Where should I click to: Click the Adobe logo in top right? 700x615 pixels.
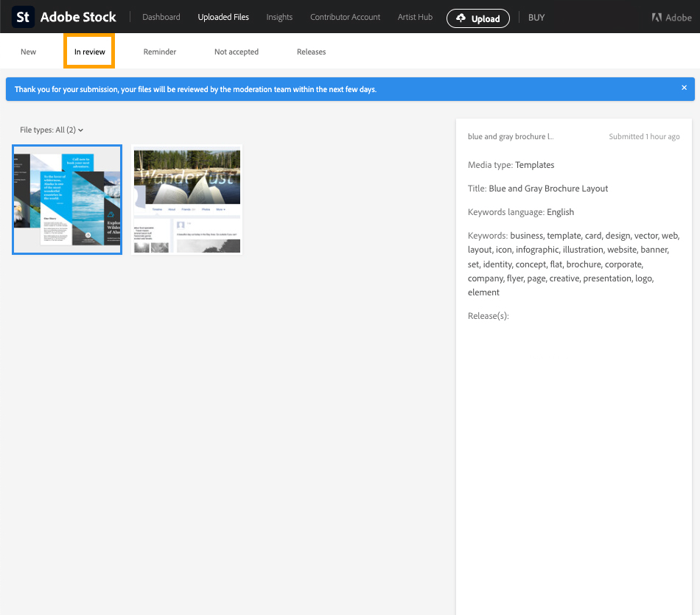pyautogui.click(x=671, y=18)
